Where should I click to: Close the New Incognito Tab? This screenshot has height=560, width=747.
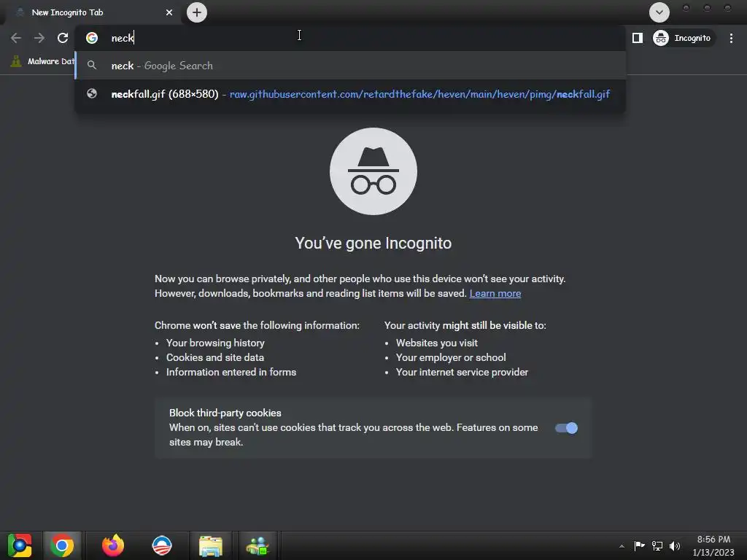[169, 12]
